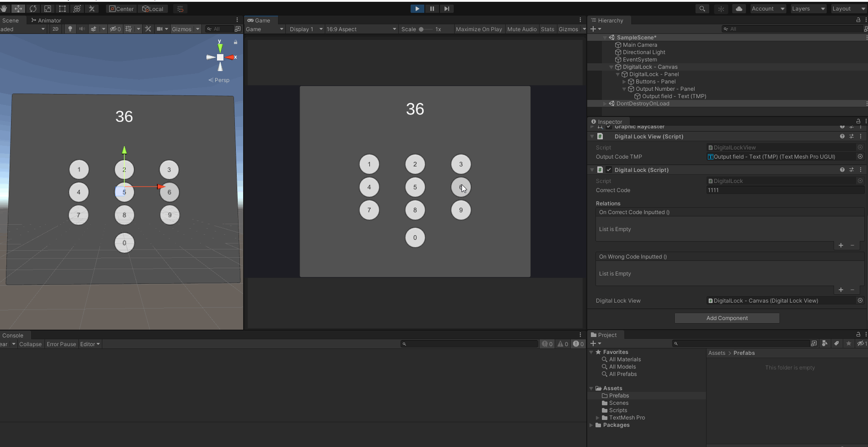Collapse Output Number - Panel in Hierarchy
Viewport: 868px width, 447px height.
(x=624, y=89)
